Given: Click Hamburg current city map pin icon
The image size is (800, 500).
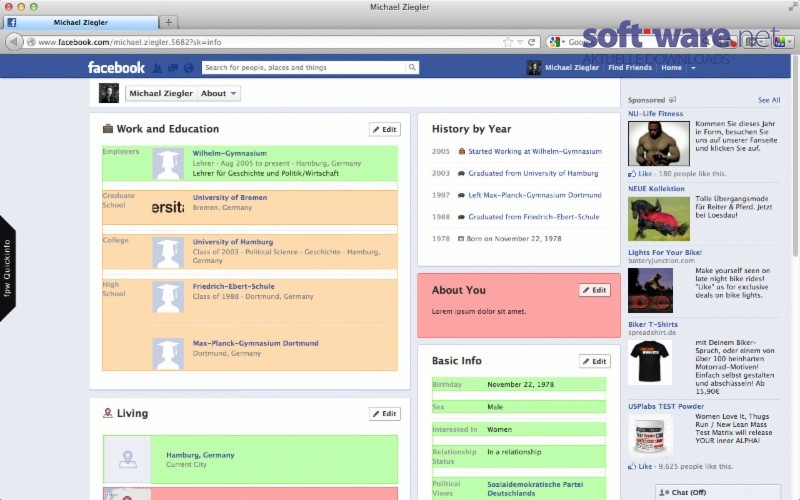Looking at the screenshot, I should [x=127, y=459].
